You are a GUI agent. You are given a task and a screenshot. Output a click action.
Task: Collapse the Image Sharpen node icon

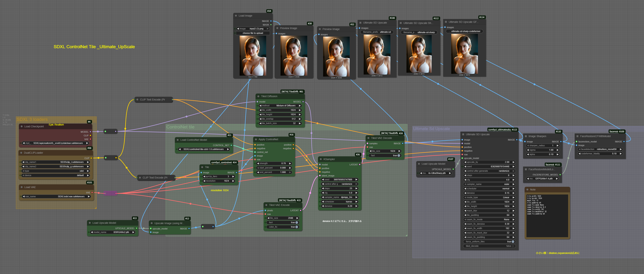526,136
